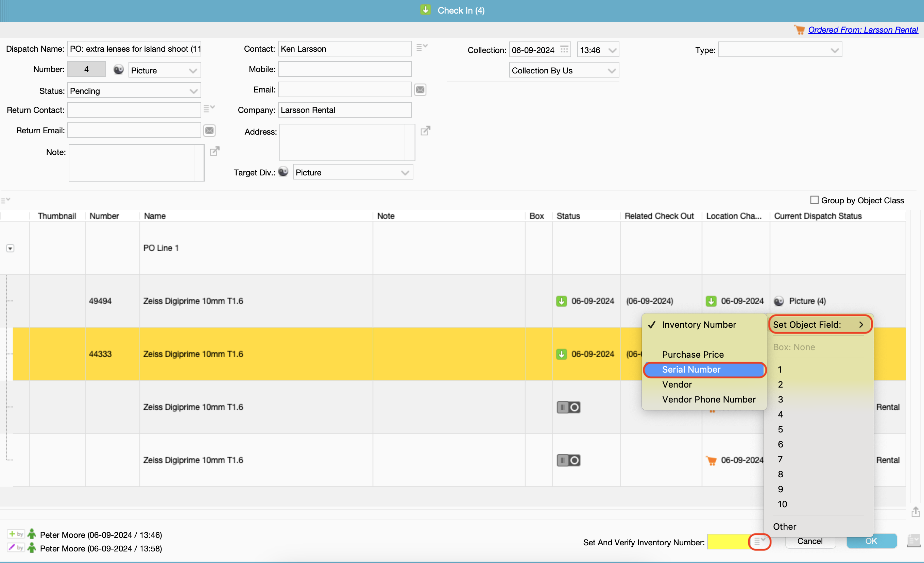Open the Status Pending dropdown
924x563 pixels.
(134, 91)
